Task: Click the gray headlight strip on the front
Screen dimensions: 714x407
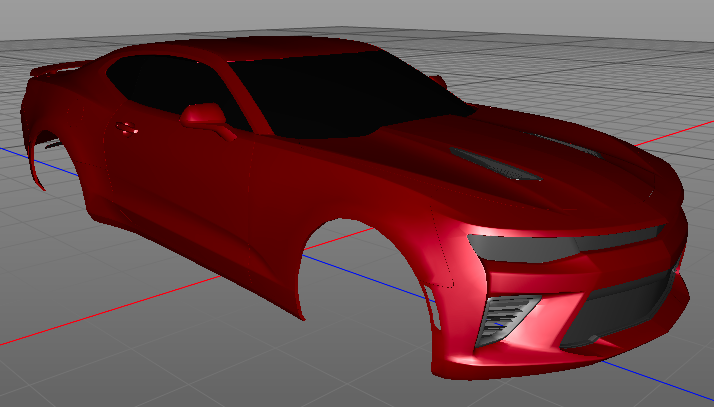Action: 565,245
